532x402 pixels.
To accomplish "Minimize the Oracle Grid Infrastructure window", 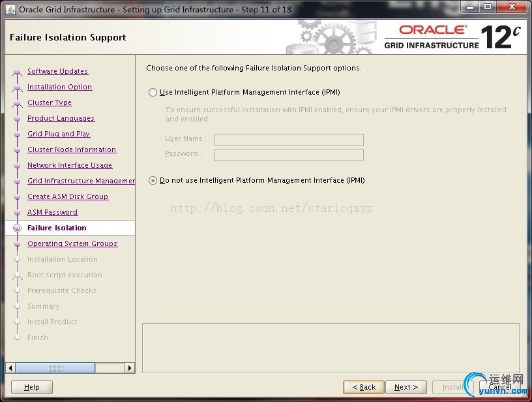I will tap(470, 7).
